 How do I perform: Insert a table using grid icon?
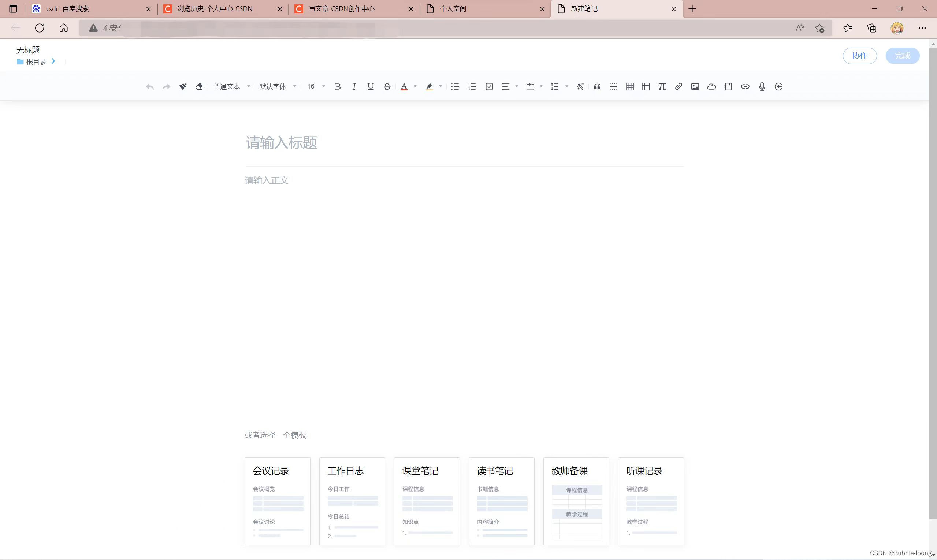629,86
